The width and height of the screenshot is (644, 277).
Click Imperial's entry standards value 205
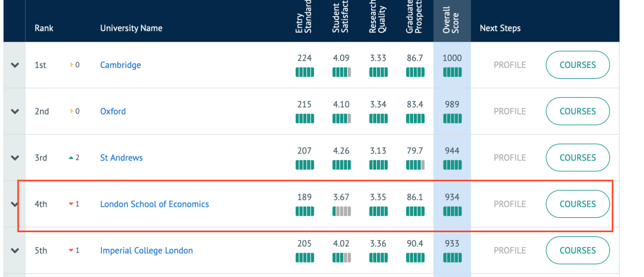pos(304,244)
